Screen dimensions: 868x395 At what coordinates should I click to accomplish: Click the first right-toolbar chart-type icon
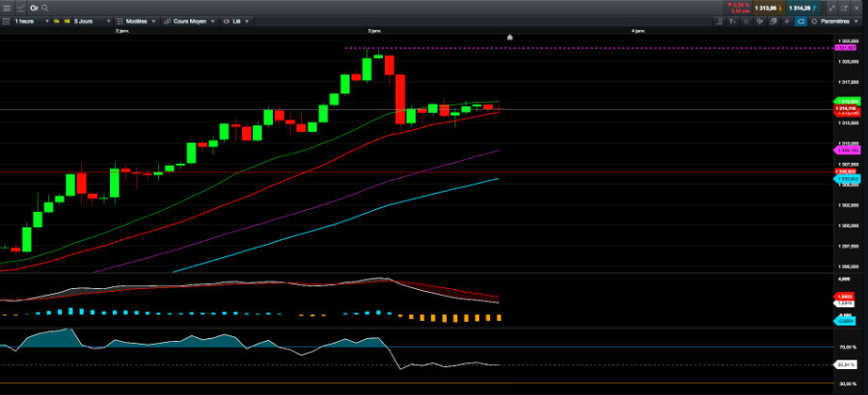point(719,21)
